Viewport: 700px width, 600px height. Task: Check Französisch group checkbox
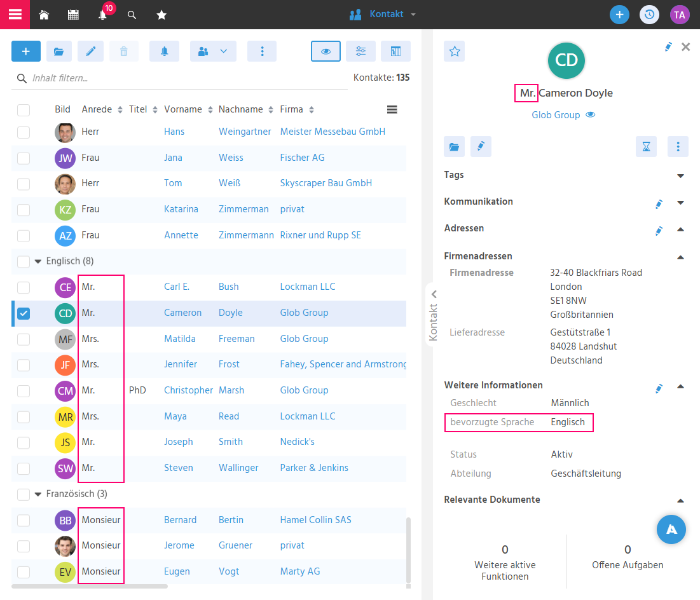(x=24, y=494)
